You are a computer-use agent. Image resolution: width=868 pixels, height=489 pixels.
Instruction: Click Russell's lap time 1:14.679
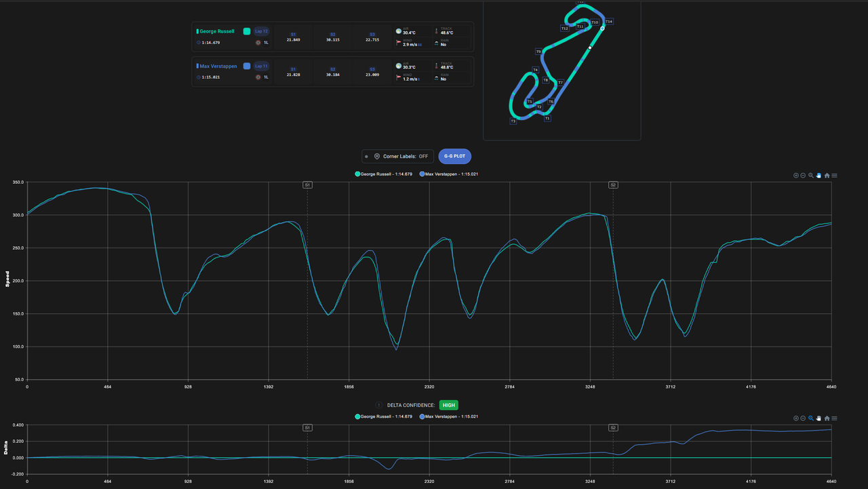(211, 43)
